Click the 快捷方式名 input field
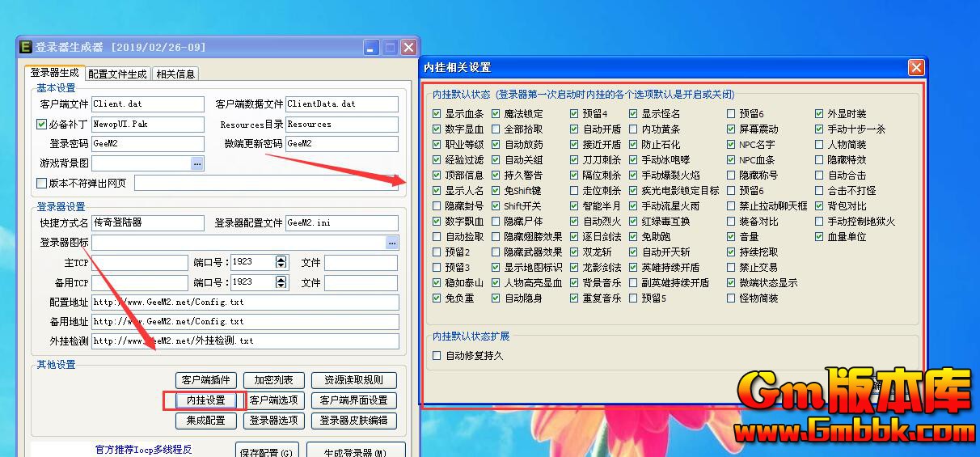The height and width of the screenshot is (457, 980). tap(148, 222)
